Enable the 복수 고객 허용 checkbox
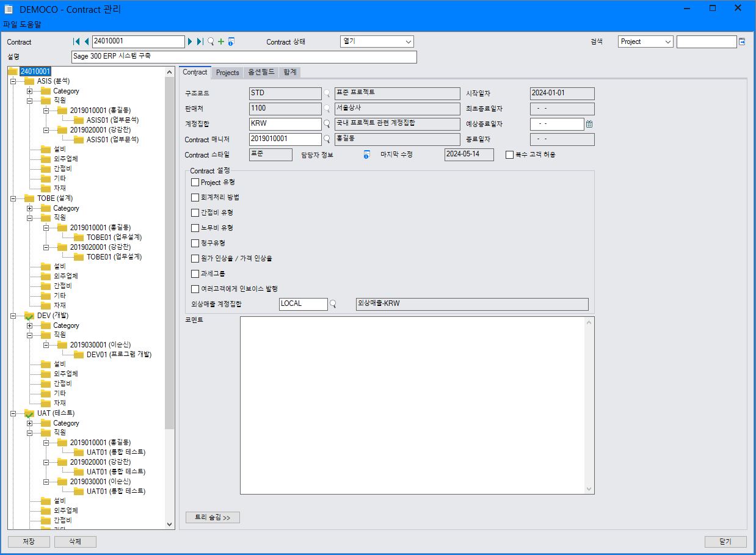The width and height of the screenshot is (756, 555). pos(509,155)
